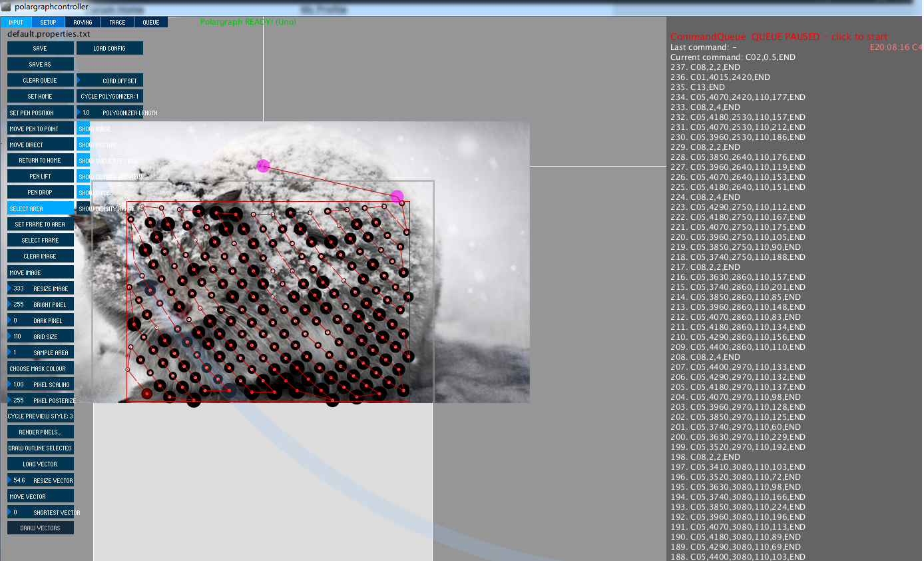This screenshot has height=561, width=924.
Task: Click SET HOME button
Action: (41, 96)
